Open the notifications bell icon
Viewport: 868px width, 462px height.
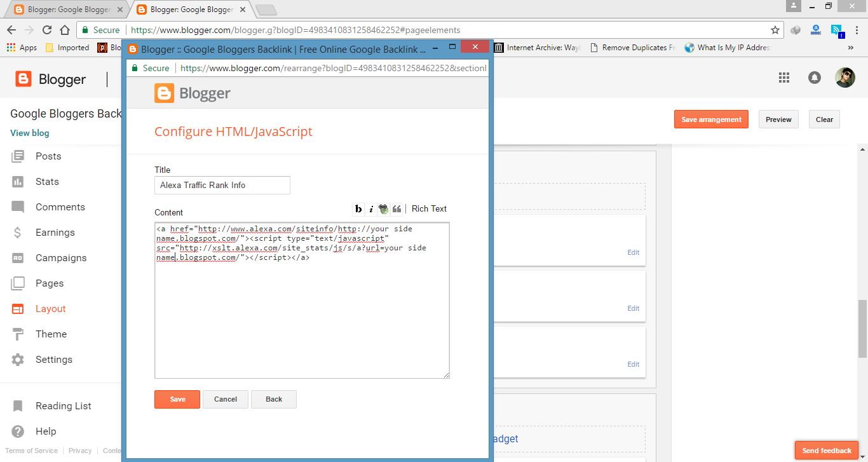[x=814, y=78]
